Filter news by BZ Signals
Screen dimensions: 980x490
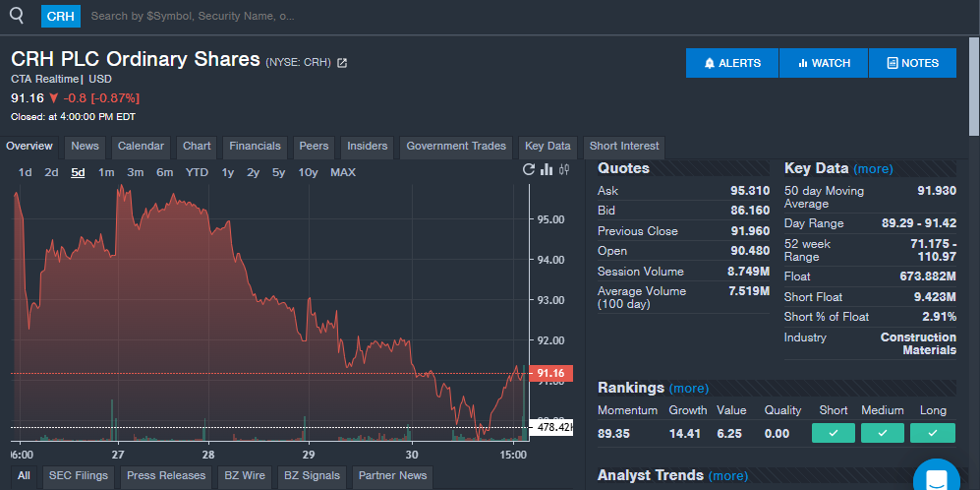pos(312,475)
